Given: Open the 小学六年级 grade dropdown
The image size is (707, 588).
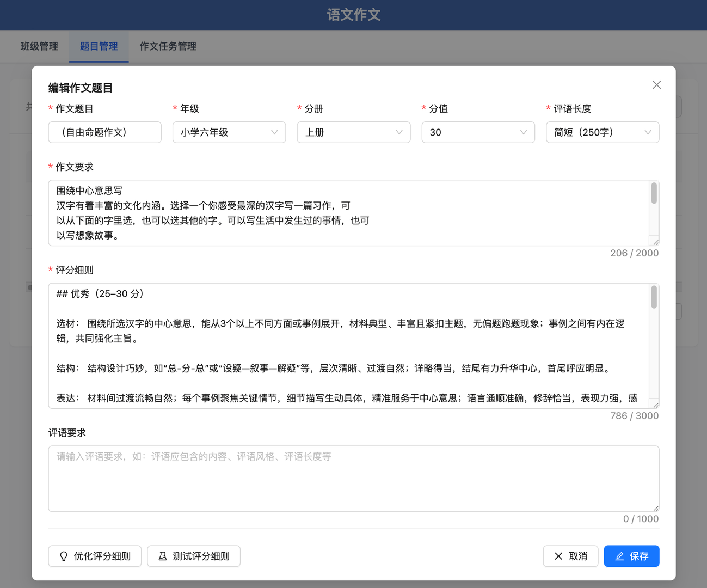Looking at the screenshot, I should (x=229, y=132).
